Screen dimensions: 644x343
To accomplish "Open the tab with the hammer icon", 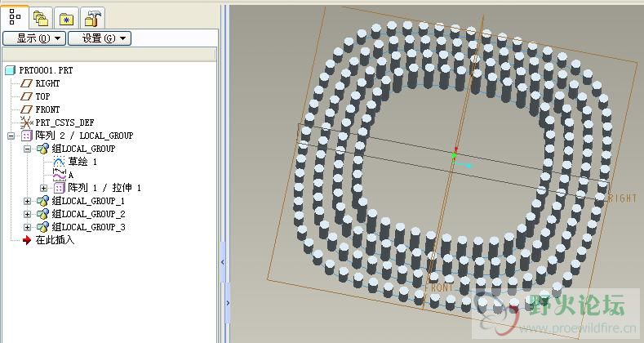I will coord(92,19).
